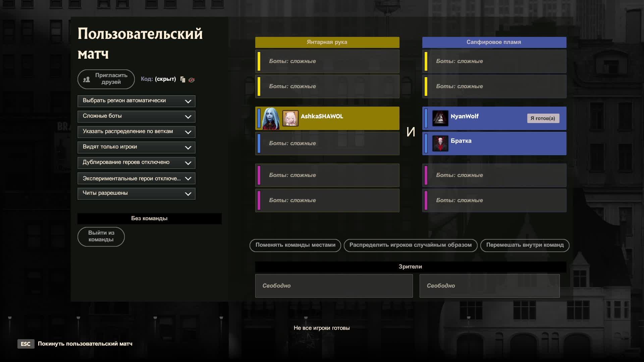644x362 pixels.
Task: Click AshkaSHAWOL's profile avatar
Action: (290, 119)
